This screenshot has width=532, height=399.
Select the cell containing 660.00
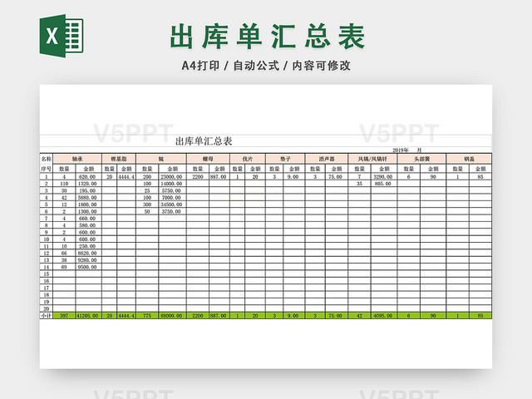point(89,219)
